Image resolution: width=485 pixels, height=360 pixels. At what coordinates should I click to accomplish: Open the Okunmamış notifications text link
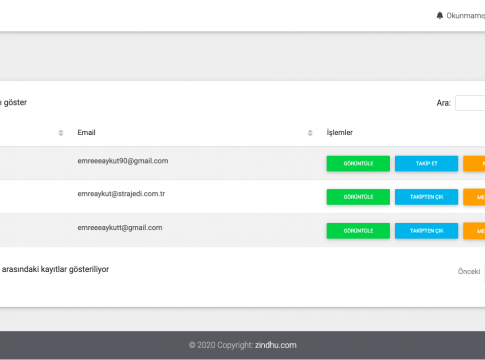tap(466, 16)
